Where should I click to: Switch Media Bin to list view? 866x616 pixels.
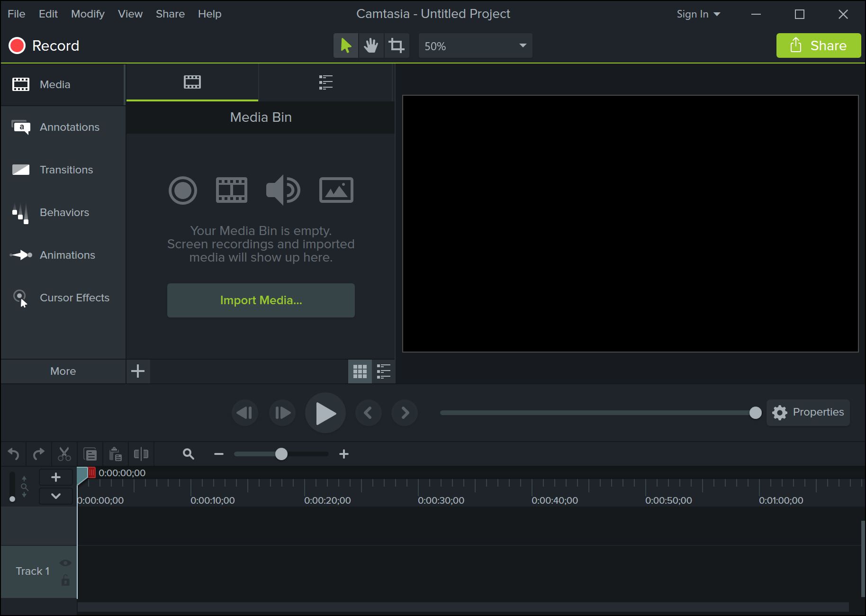[384, 371]
